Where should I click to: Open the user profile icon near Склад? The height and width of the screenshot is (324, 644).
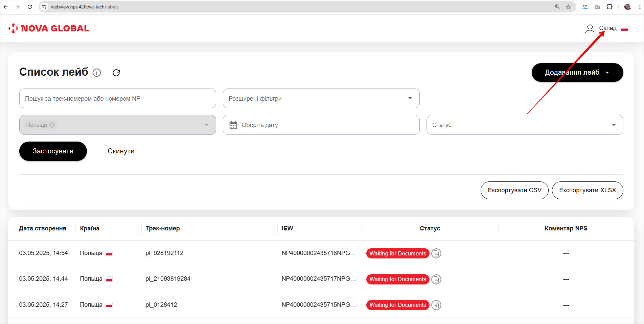(590, 28)
